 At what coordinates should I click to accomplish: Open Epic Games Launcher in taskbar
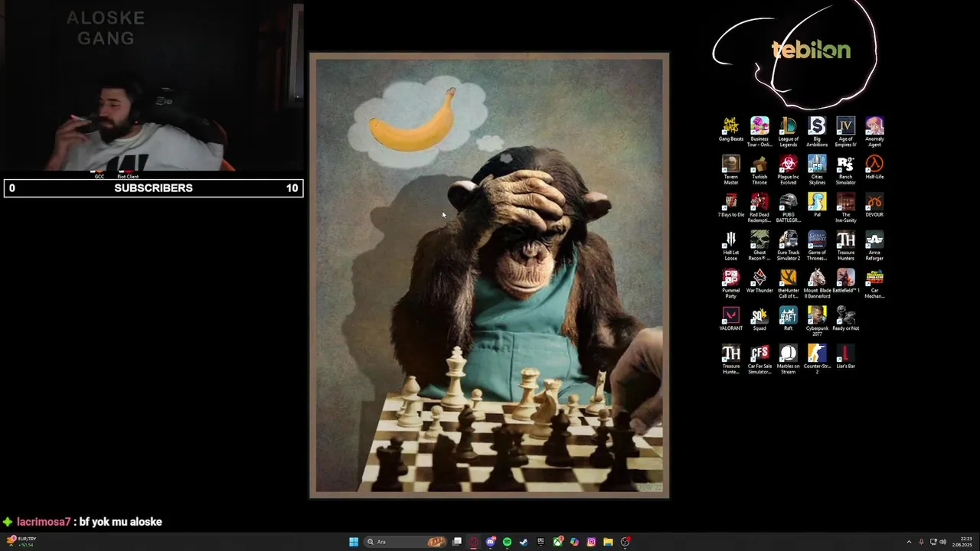tap(541, 542)
